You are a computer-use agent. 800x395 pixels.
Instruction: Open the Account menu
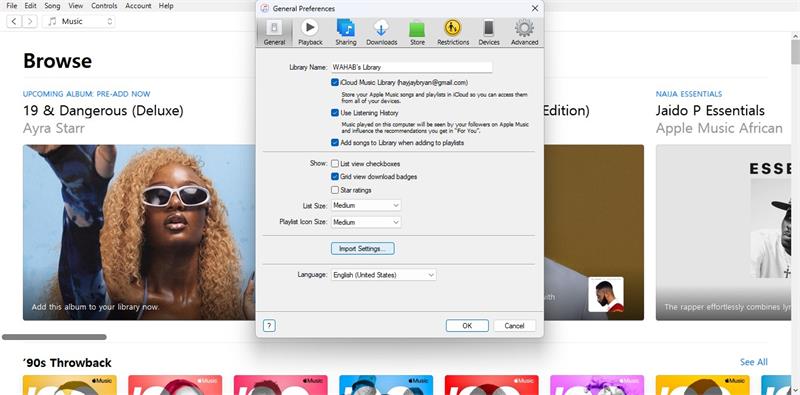138,6
